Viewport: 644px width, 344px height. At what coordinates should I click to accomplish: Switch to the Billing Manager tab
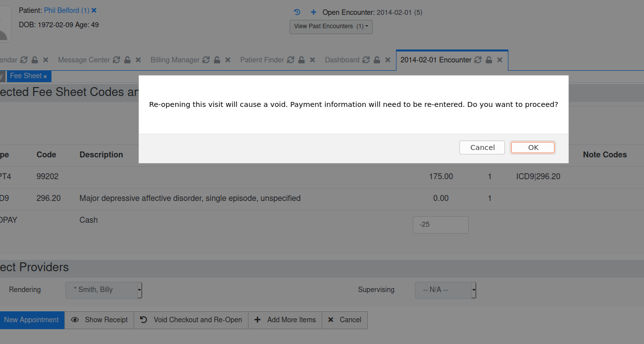(x=176, y=59)
